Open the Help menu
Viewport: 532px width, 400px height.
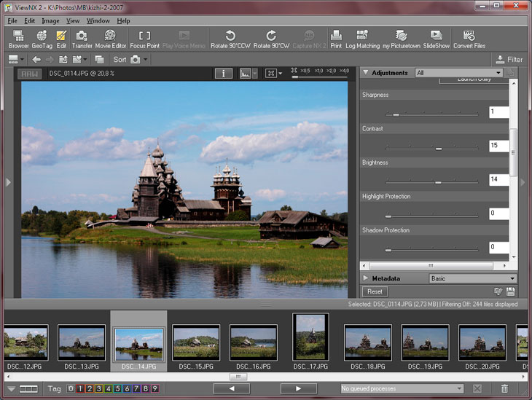123,20
